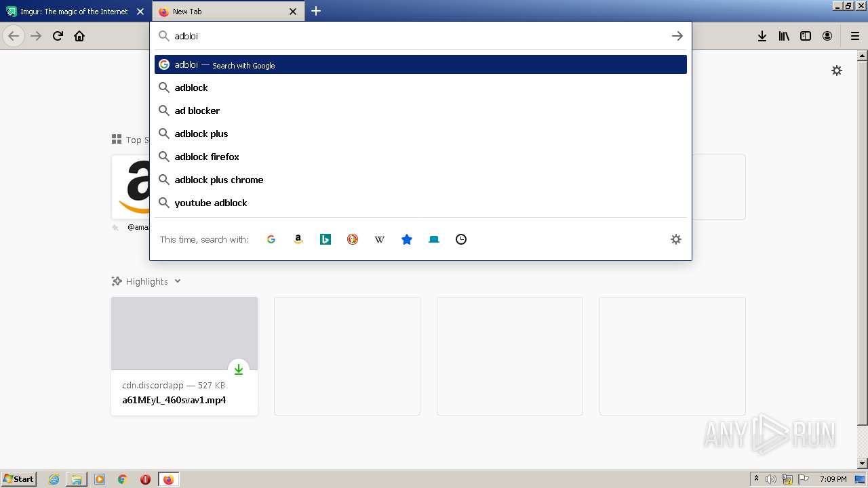Open File Explorer from taskbar
This screenshot has height=488, width=868.
(77, 479)
